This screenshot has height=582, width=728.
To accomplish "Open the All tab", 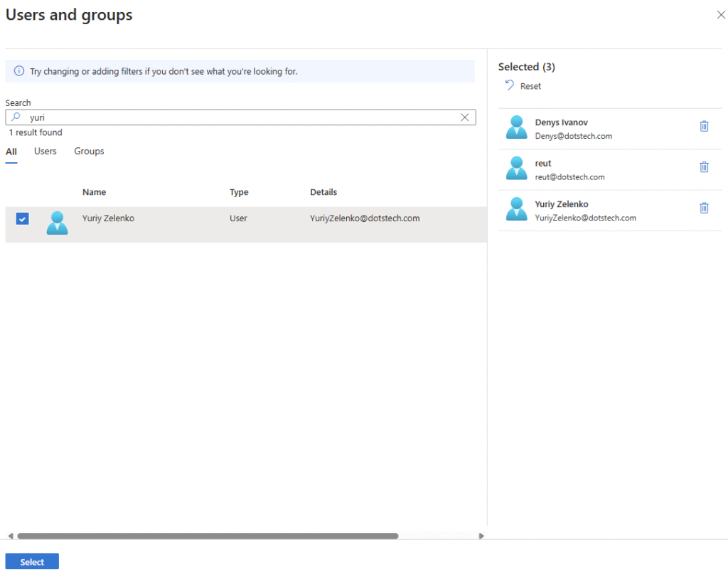I will 11,152.
